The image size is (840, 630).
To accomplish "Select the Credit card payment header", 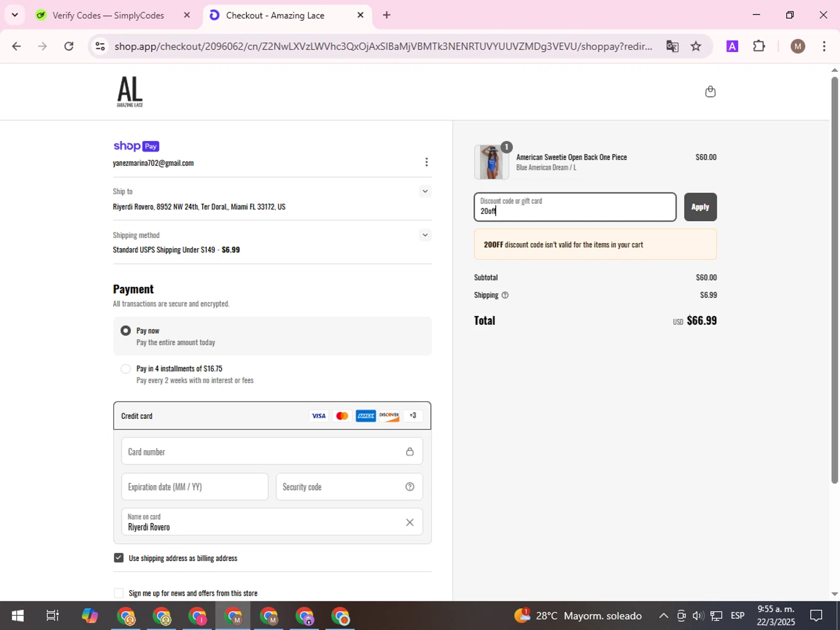I will [x=272, y=416].
